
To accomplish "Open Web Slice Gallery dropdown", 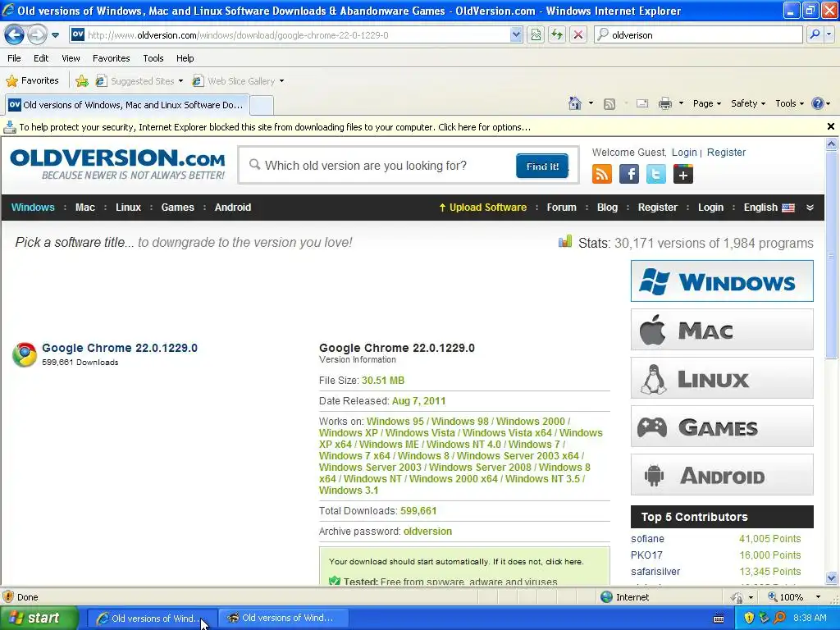I will coord(239,81).
